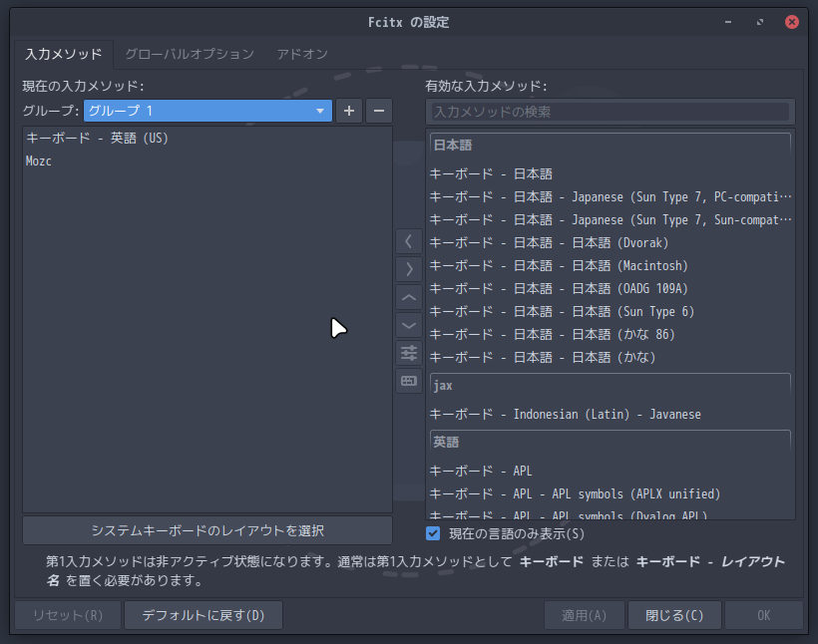Click the minus icon to remove group
This screenshot has height=644, width=818.
[379, 111]
